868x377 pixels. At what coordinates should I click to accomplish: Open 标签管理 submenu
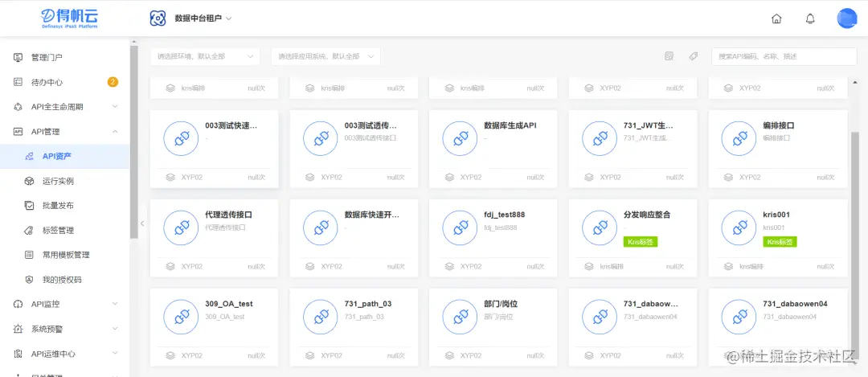click(65, 230)
